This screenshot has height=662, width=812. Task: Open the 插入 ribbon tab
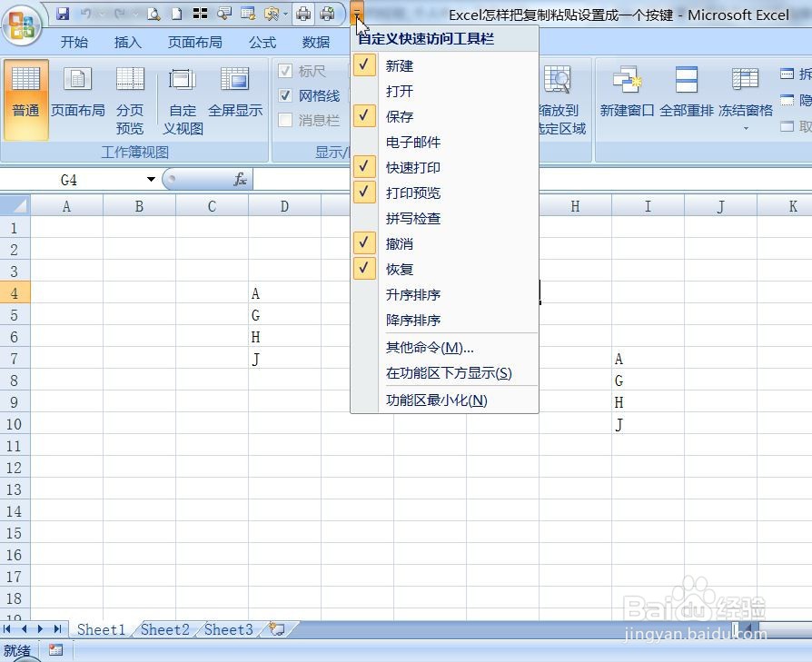[x=127, y=42]
